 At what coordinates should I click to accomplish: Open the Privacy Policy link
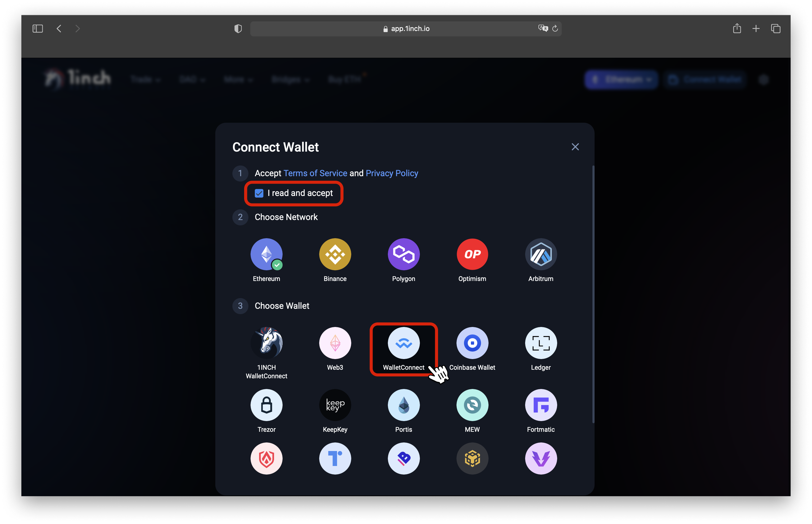[392, 173]
